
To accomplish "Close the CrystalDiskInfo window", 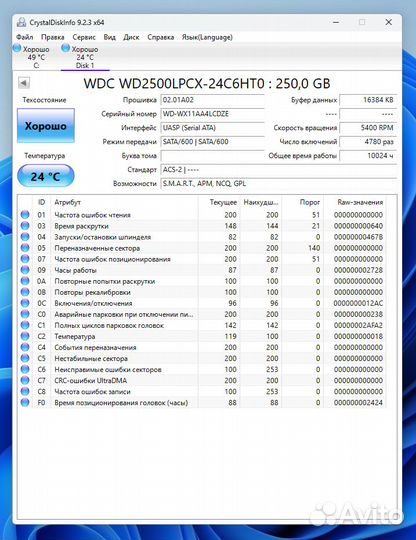I will pyautogui.click(x=388, y=22).
